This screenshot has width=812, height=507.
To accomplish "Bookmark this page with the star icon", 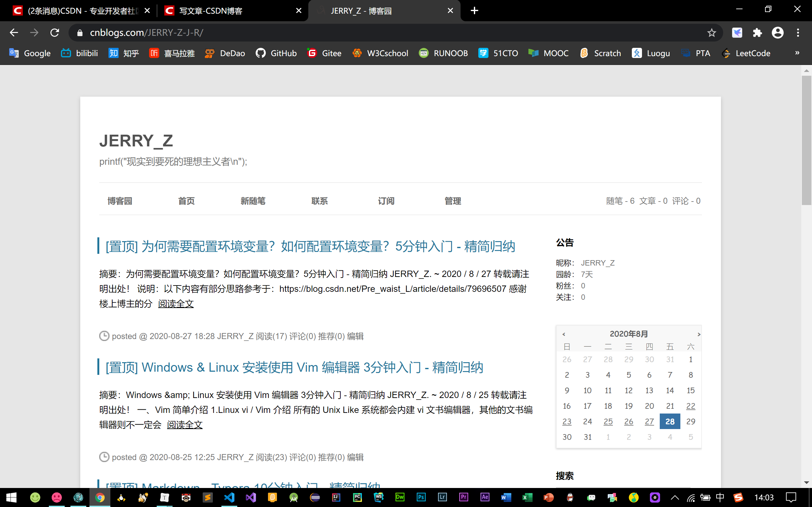I will pyautogui.click(x=711, y=33).
